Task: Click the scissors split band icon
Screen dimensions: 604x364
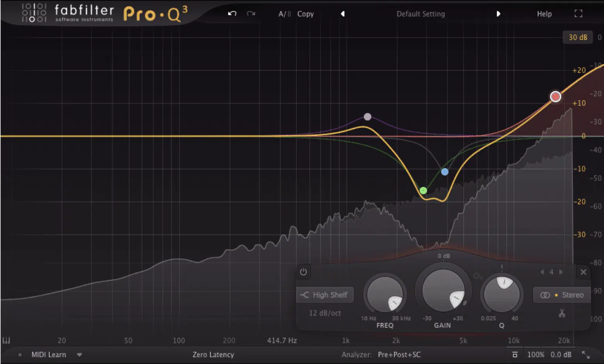Action: 562,313
